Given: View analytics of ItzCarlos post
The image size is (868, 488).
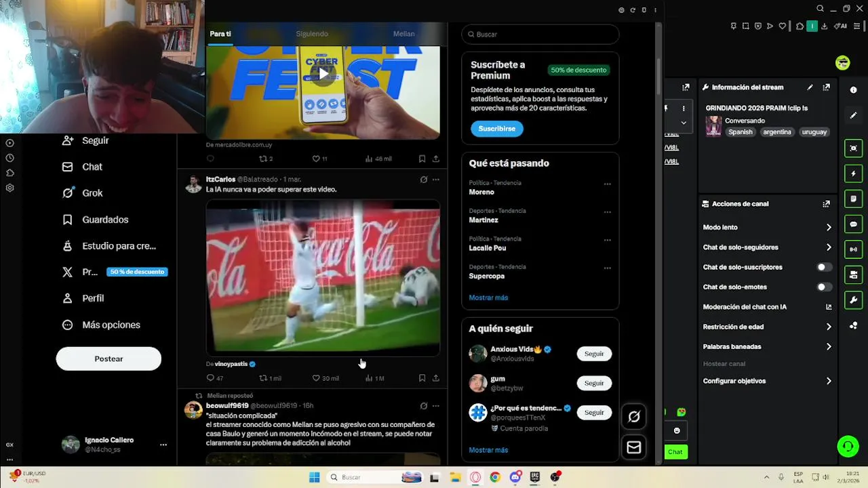Looking at the screenshot, I should [x=374, y=378].
